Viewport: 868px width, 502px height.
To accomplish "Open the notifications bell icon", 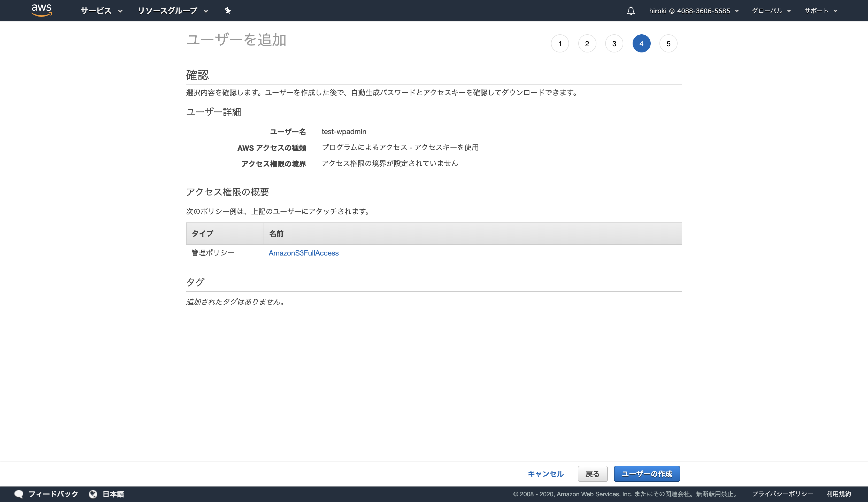I will 631,11.
